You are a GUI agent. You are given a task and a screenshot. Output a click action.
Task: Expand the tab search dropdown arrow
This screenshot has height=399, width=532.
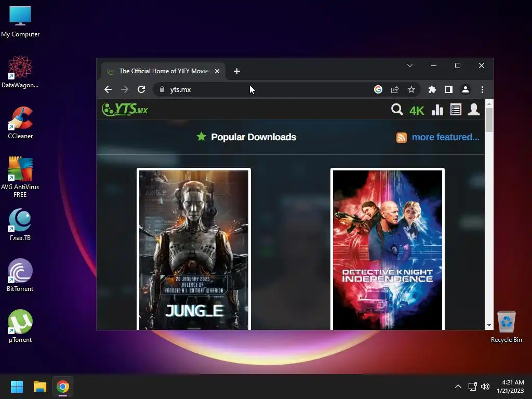(x=410, y=65)
